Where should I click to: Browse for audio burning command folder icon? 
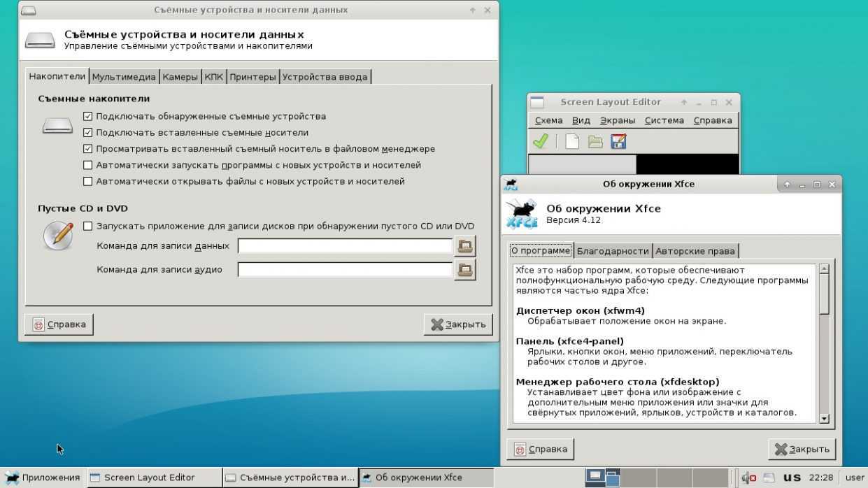465,269
